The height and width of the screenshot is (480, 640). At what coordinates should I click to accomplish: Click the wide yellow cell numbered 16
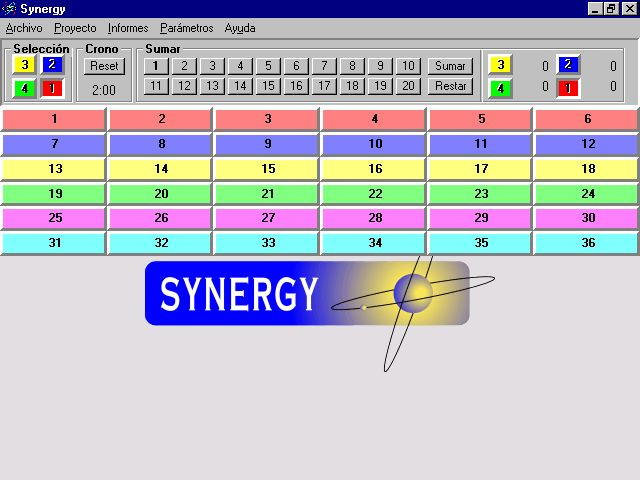tap(375, 169)
